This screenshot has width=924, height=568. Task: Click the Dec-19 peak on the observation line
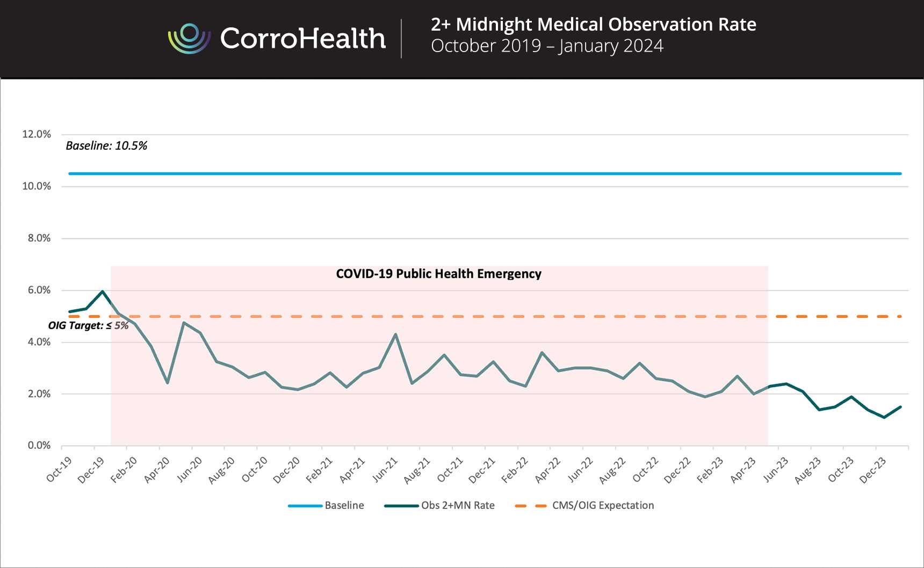[103, 292]
